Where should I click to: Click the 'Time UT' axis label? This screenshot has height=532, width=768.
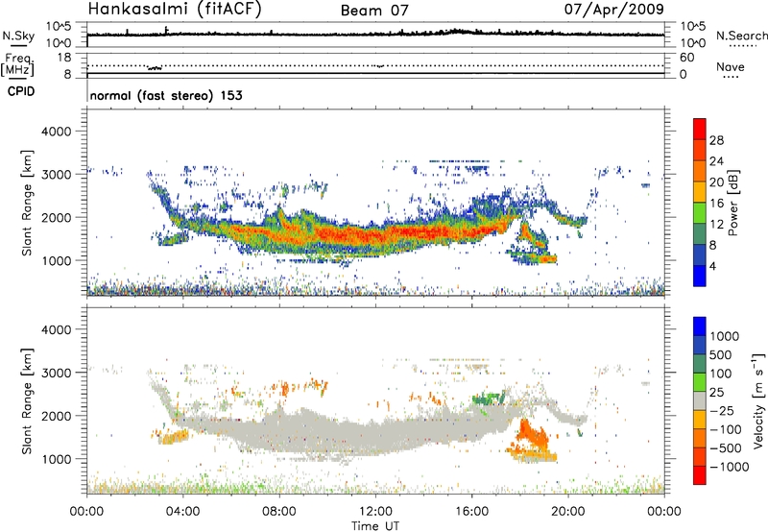tap(375, 526)
